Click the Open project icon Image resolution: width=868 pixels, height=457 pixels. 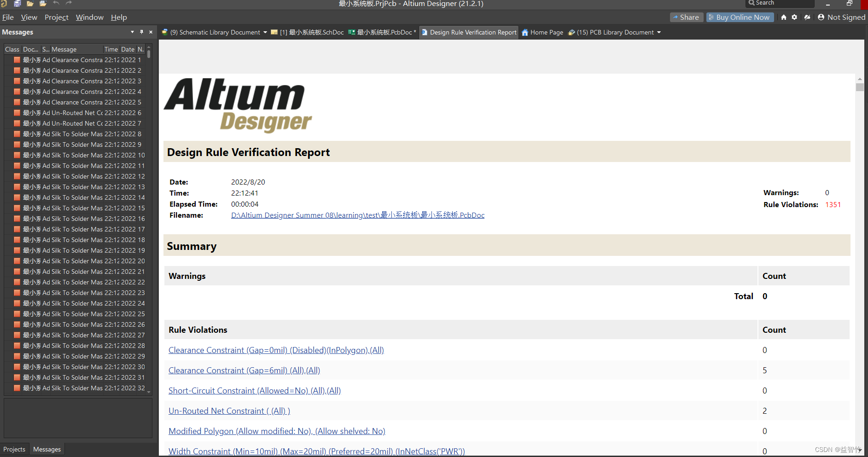pyautogui.click(x=43, y=3)
